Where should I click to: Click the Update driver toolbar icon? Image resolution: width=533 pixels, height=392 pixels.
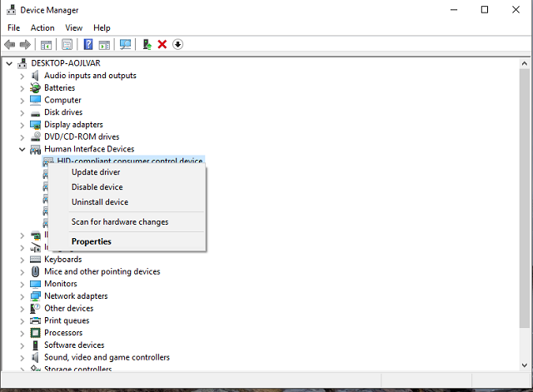click(147, 44)
